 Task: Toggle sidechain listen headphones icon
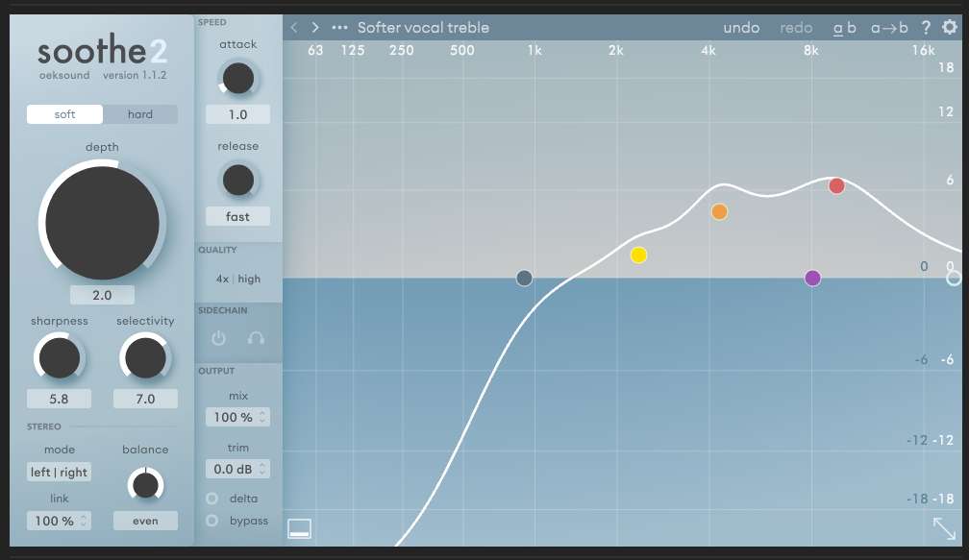[256, 338]
